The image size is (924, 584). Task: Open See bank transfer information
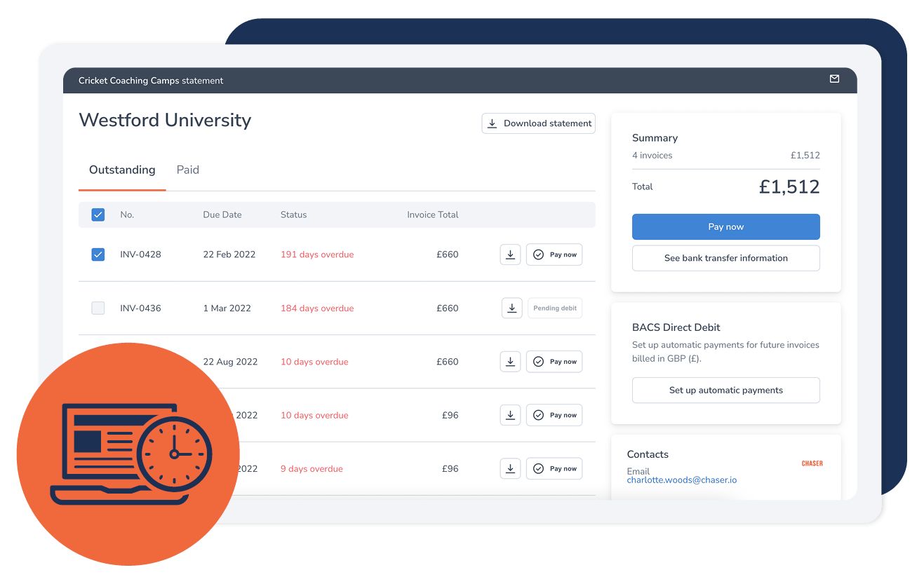(x=725, y=258)
